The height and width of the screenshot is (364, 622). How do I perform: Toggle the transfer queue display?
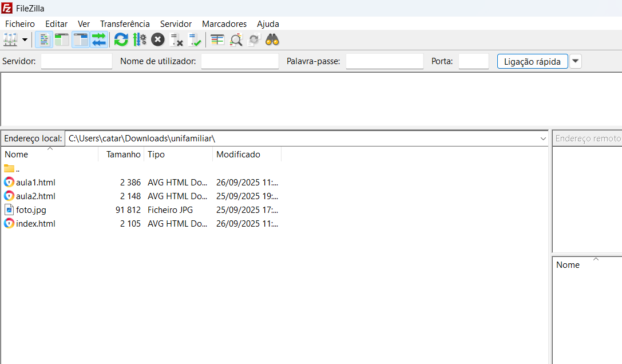tap(99, 39)
